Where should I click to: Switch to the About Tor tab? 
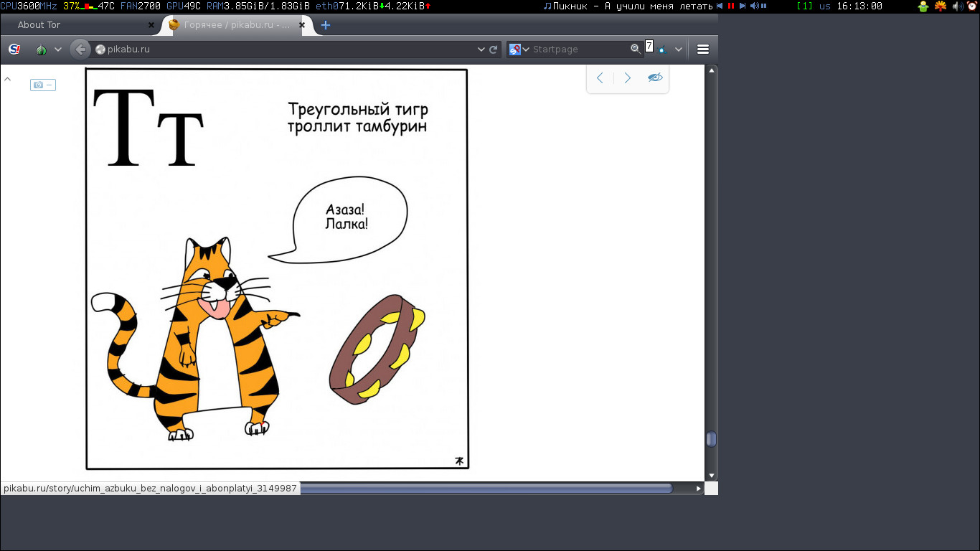tap(79, 25)
